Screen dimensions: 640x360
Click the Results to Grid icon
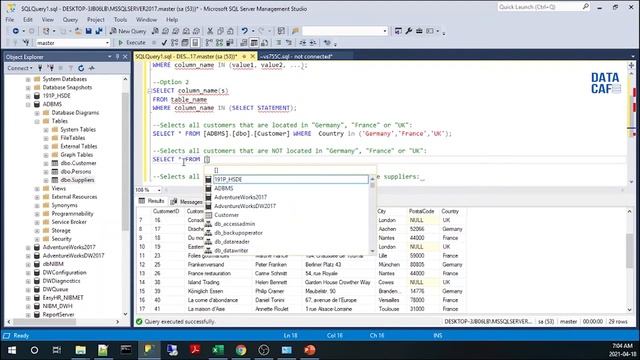coord(254,42)
